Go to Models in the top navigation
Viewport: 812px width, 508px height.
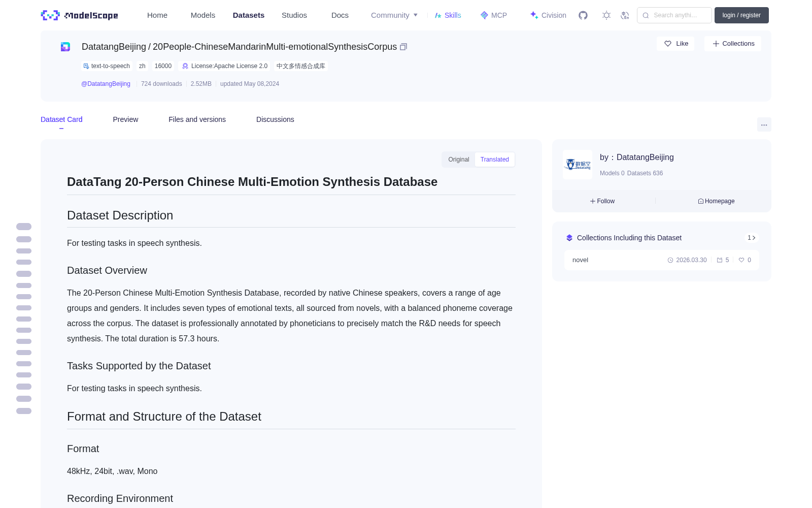coord(203,15)
